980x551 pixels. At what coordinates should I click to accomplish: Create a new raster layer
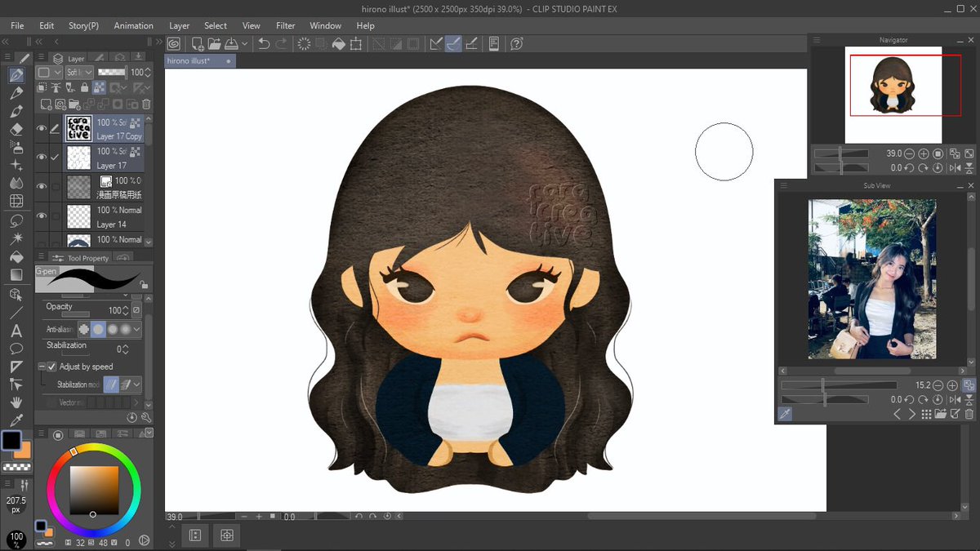(x=46, y=104)
